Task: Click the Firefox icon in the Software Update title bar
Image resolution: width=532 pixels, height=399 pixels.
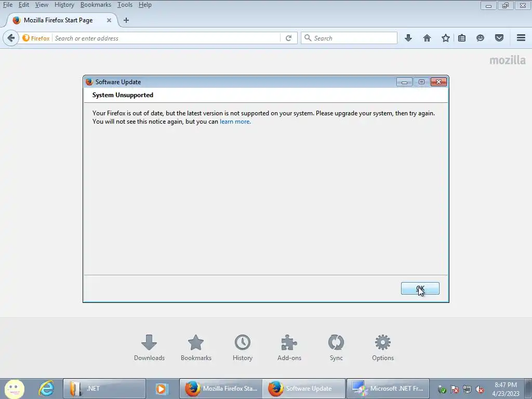Action: tap(89, 82)
